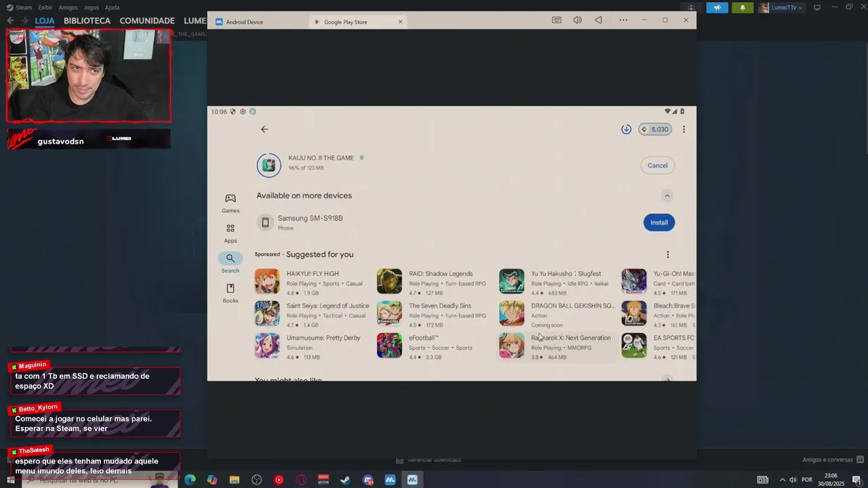This screenshot has width=868, height=488.
Task: Open the Ajuda menu in Steam
Action: coord(113,7)
